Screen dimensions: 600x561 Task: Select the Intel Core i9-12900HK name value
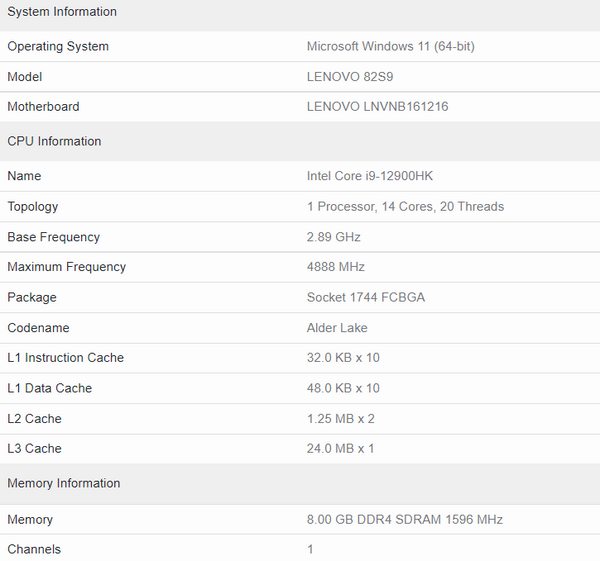click(370, 176)
